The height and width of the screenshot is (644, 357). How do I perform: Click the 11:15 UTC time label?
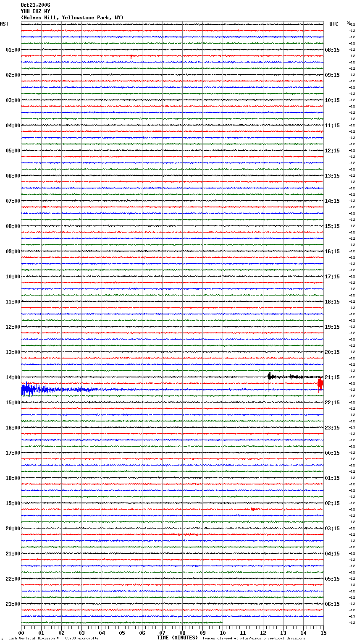[x=332, y=126]
